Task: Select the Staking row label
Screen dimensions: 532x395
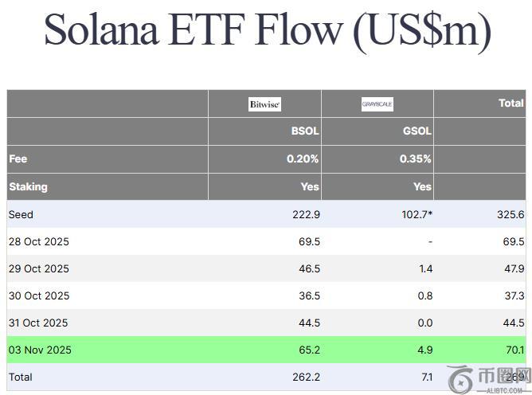Action: click(x=28, y=187)
